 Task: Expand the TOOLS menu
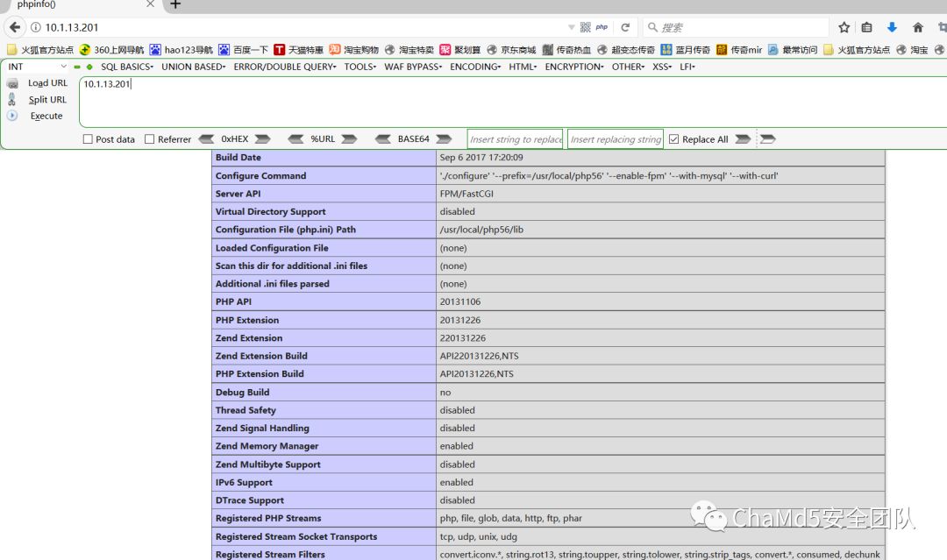point(360,67)
